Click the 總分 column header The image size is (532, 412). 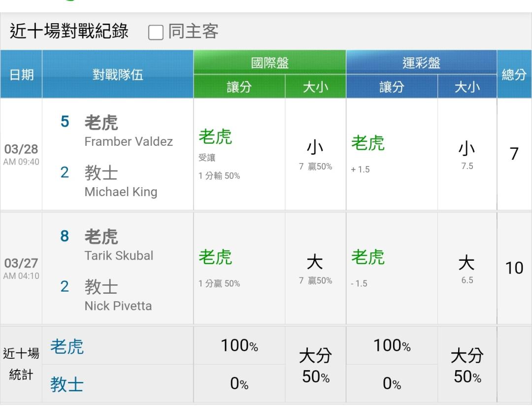[x=514, y=74]
